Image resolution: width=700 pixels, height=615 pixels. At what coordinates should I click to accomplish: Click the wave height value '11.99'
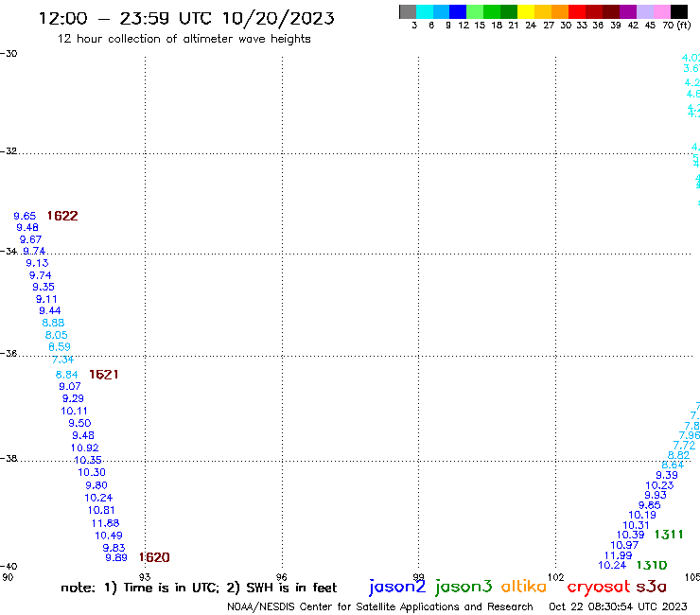coord(619,555)
